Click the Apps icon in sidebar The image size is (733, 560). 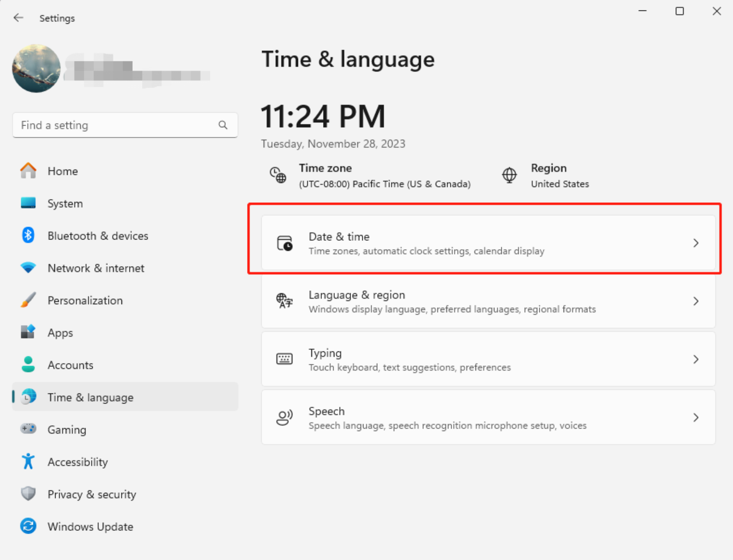tap(28, 332)
